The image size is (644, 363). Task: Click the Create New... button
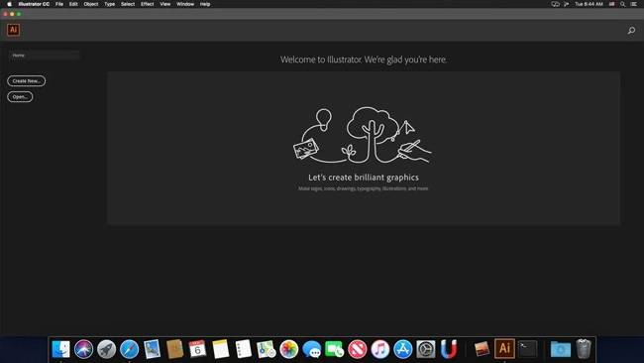click(x=27, y=81)
